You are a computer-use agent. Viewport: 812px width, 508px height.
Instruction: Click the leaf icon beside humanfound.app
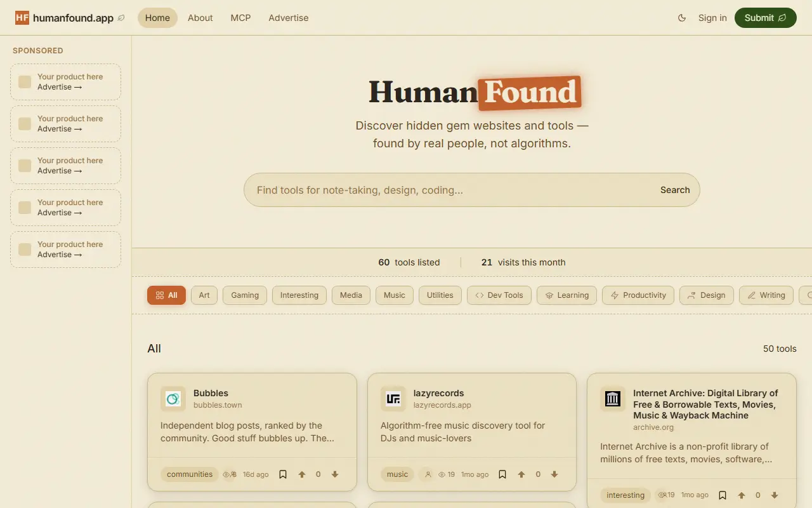(x=121, y=18)
